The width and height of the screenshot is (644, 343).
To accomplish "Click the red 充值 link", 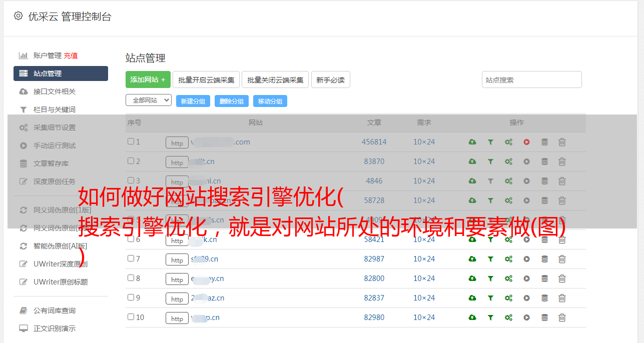I will pyautogui.click(x=71, y=55).
